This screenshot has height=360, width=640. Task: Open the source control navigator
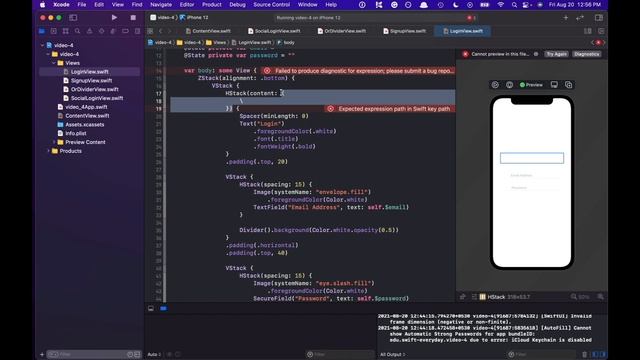(53, 31)
